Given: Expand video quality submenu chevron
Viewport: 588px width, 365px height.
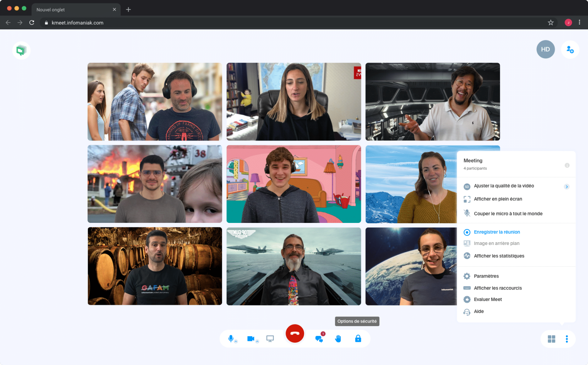Looking at the screenshot, I should [567, 187].
